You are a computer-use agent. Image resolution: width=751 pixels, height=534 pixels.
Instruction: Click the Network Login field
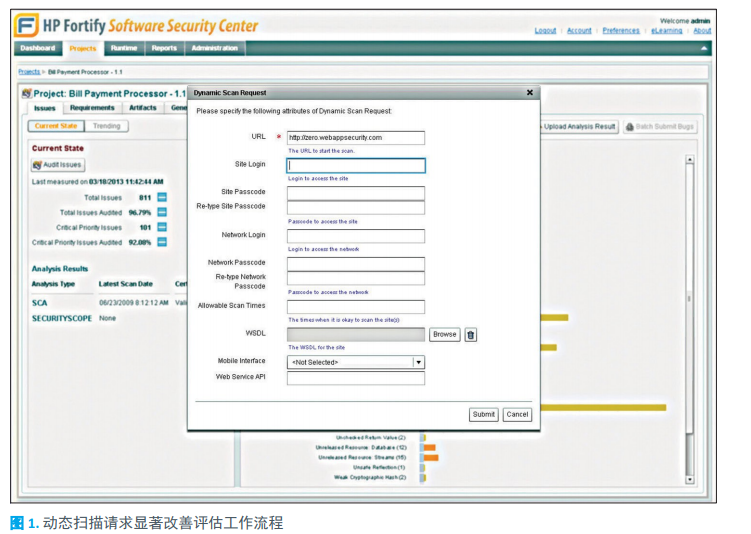coord(355,236)
